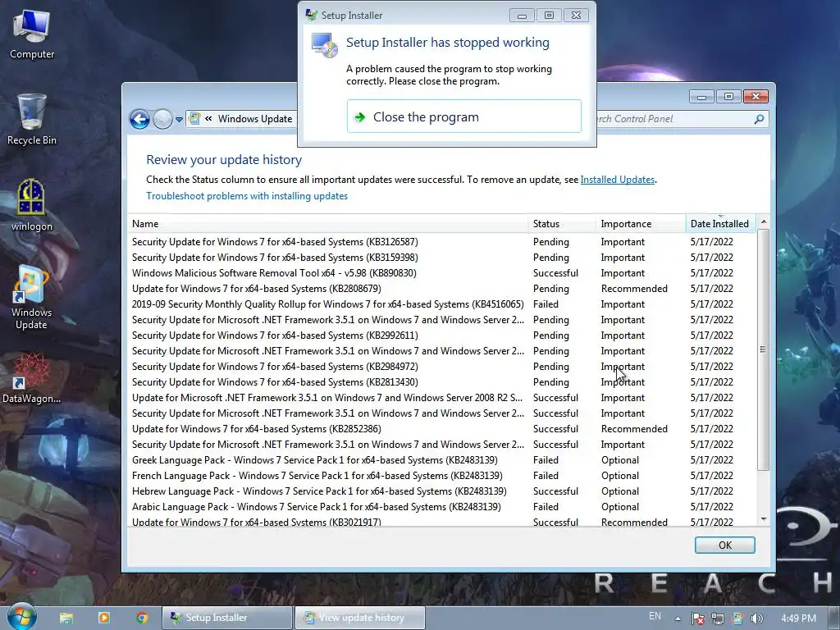Image resolution: width=840 pixels, height=630 pixels.
Task: Select the Windows Update desktop shortcut
Action: pos(31,297)
